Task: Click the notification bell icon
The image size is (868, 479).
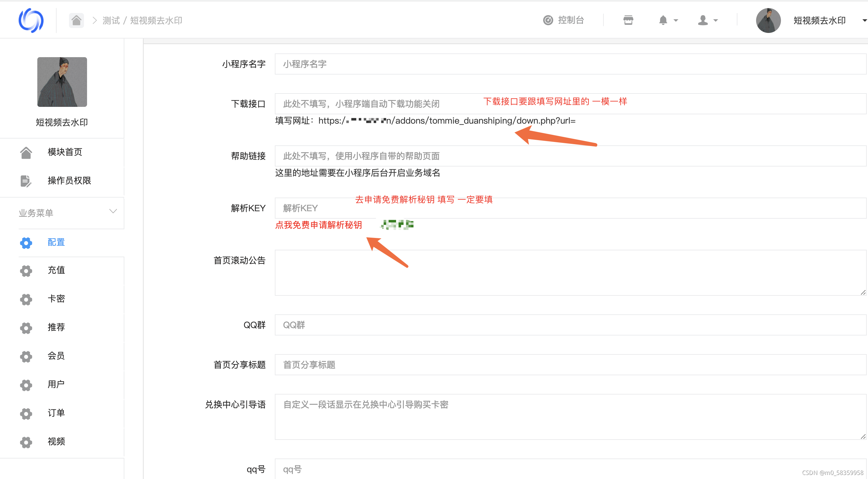Action: pos(663,20)
